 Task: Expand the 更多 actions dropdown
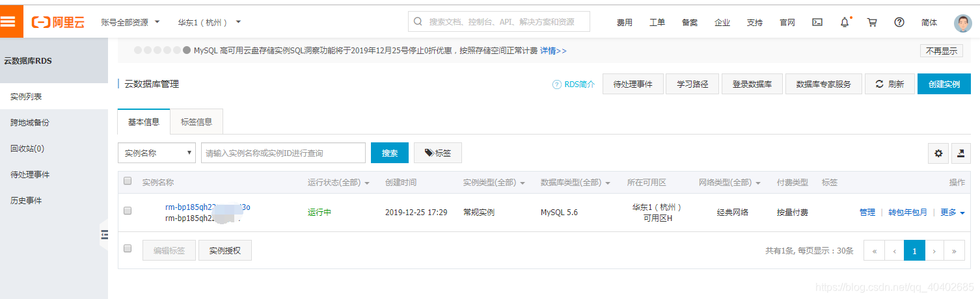[953, 213]
